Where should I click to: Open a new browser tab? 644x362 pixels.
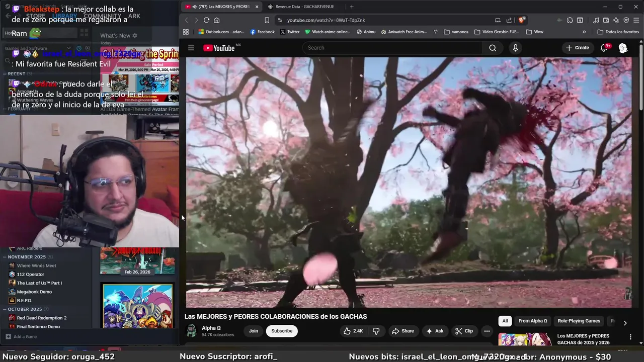click(351, 7)
